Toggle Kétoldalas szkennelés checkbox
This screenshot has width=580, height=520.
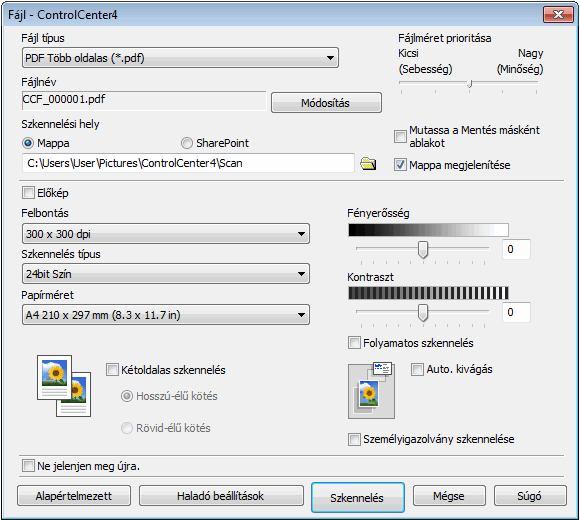[x=112, y=369]
